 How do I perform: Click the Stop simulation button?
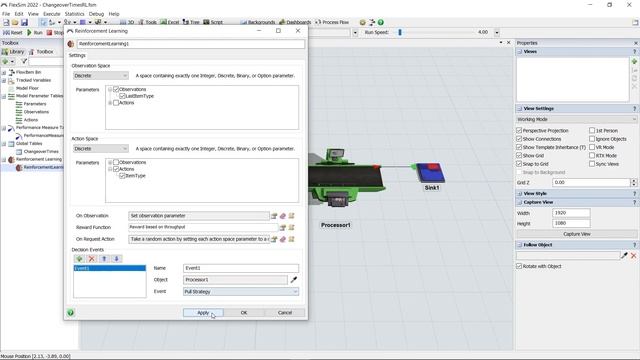click(55, 32)
